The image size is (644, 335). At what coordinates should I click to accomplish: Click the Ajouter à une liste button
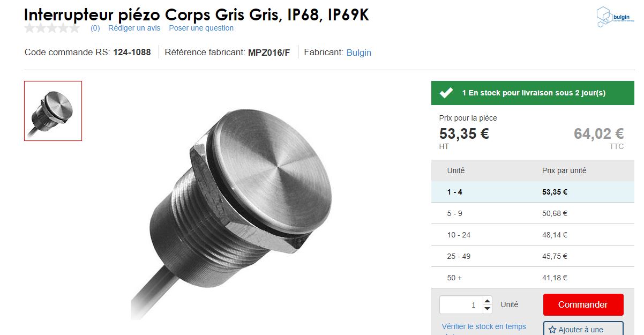coord(583,329)
